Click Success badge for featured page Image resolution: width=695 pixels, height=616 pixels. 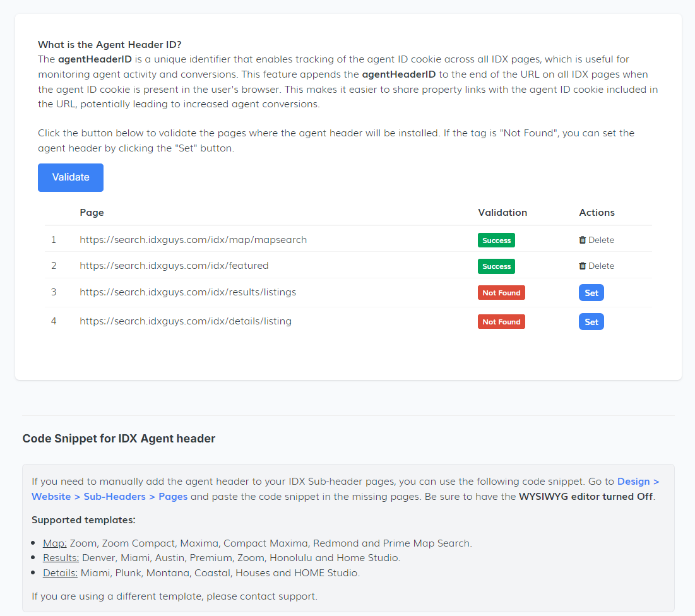point(496,266)
